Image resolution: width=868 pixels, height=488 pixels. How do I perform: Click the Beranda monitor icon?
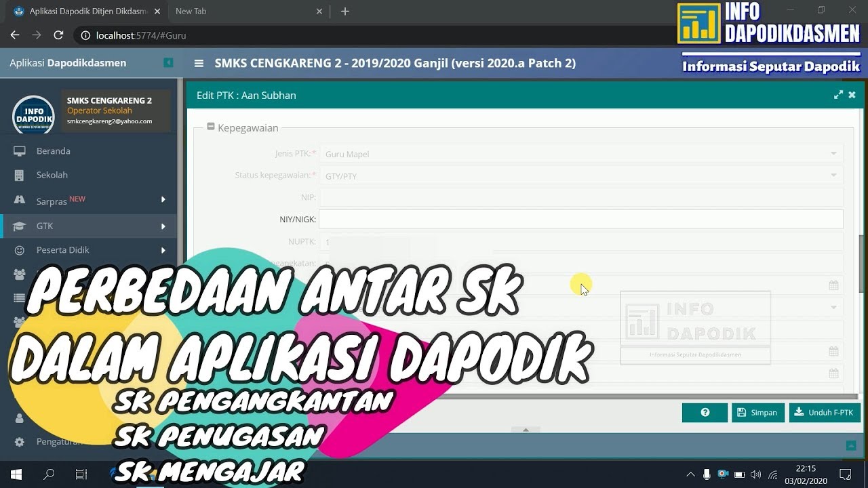20,151
